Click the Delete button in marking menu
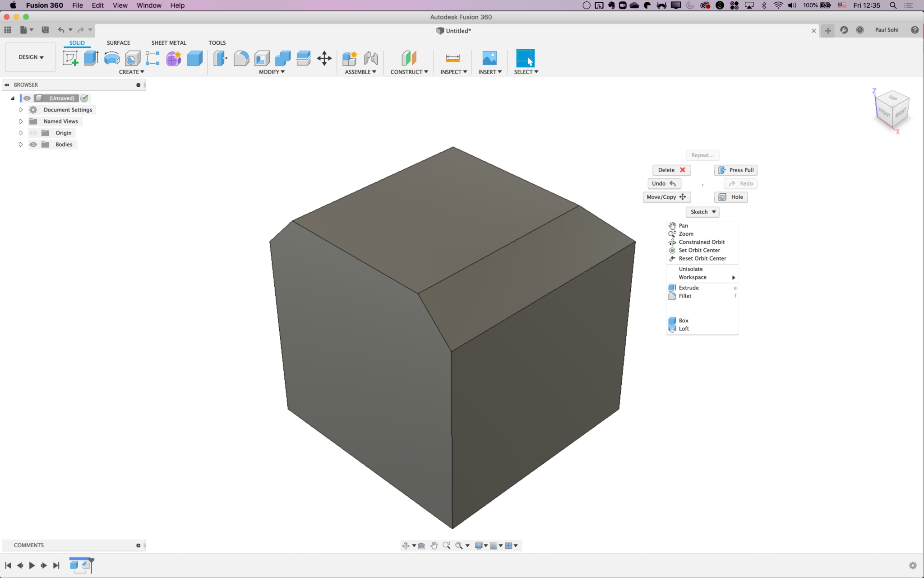 point(671,170)
